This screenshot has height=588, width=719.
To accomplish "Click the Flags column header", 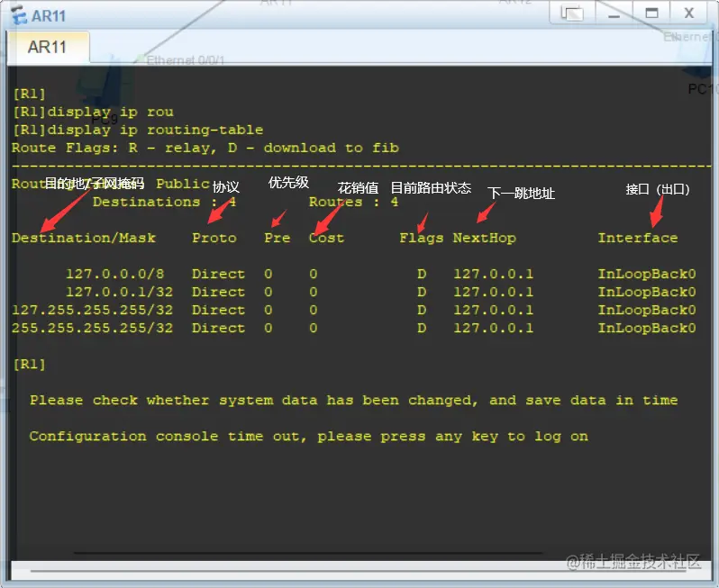I will point(422,239).
